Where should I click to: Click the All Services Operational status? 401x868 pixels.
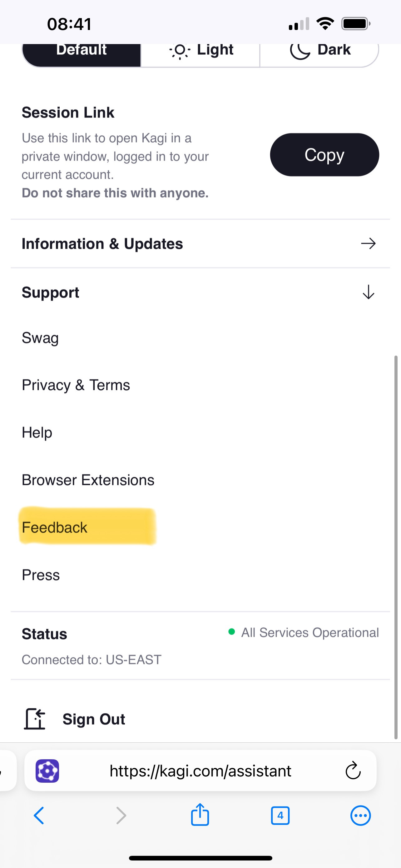click(x=309, y=632)
